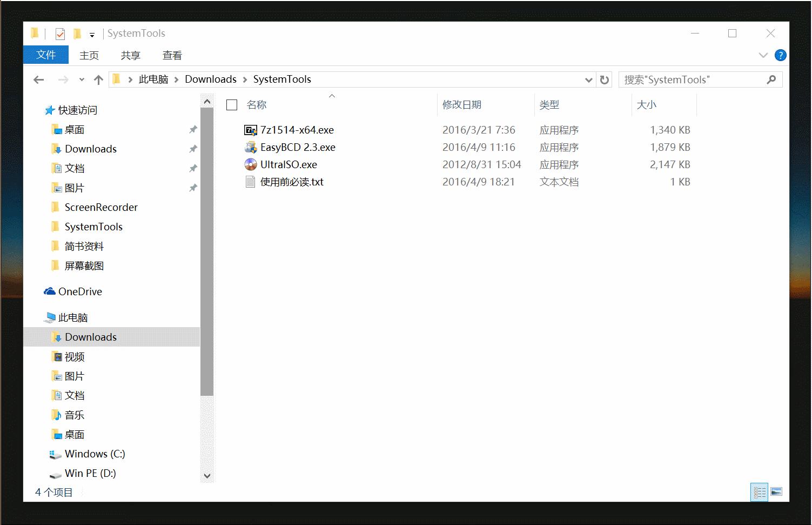Open the address bar history dropdown
Image resolution: width=812 pixels, height=525 pixels.
click(x=588, y=79)
